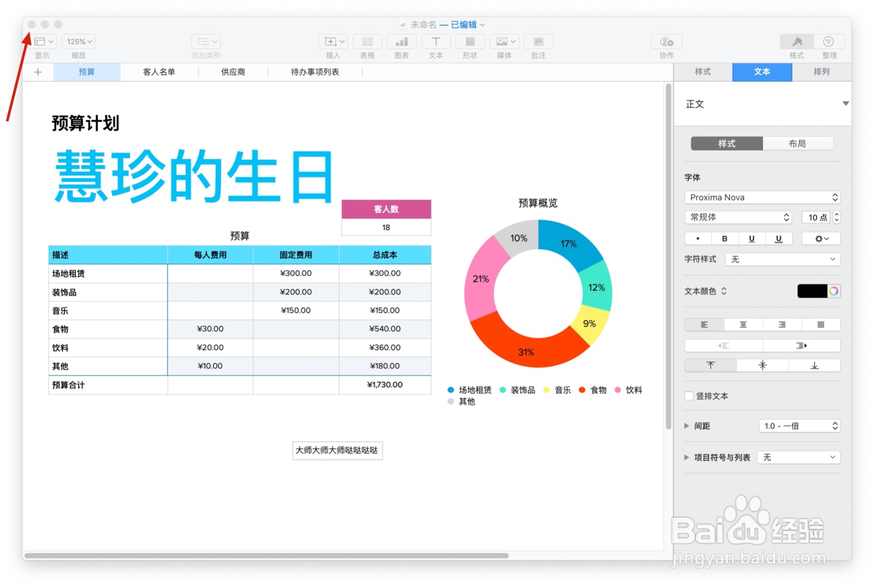Select the Chart (图表) toolbar icon
Image resolution: width=874 pixels, height=588 pixels.
click(x=401, y=41)
